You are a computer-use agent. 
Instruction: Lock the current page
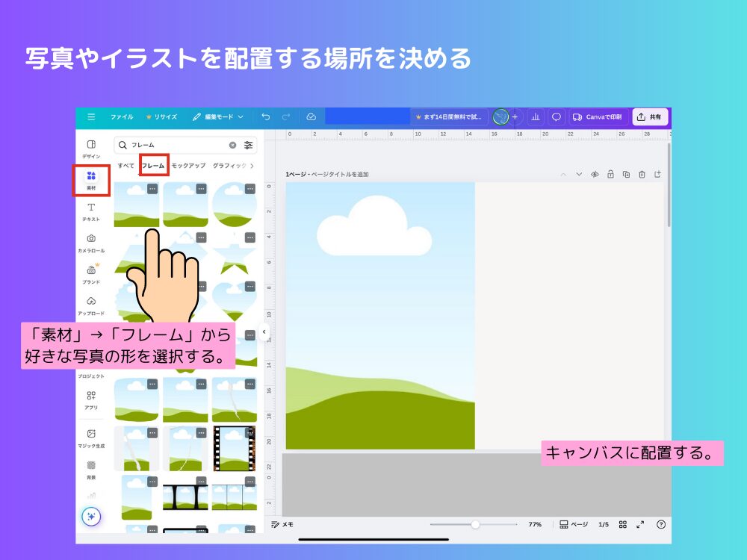[611, 174]
